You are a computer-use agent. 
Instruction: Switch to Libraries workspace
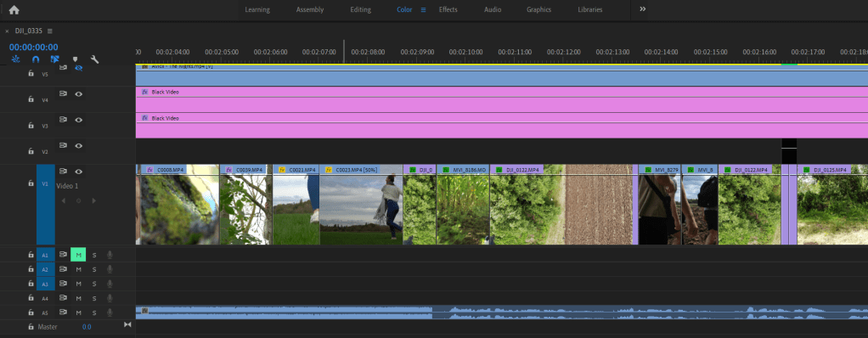tap(590, 9)
